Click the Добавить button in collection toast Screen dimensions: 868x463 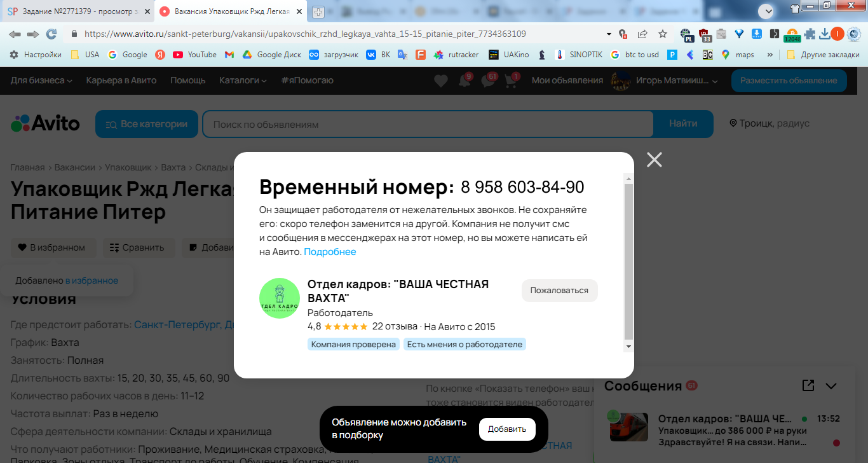click(x=507, y=429)
